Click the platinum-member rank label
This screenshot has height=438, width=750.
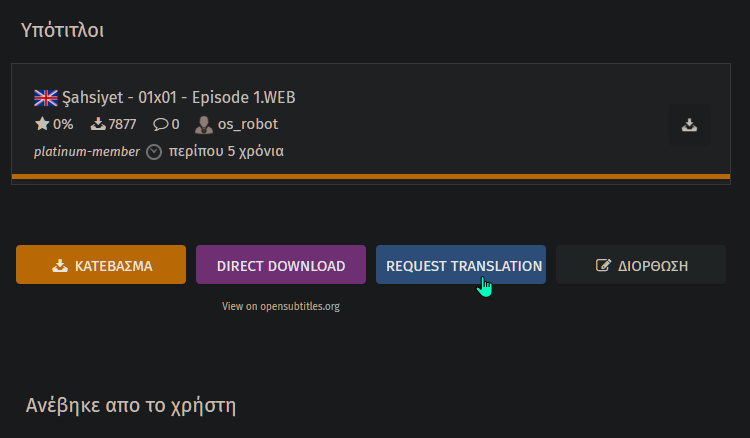(x=87, y=152)
